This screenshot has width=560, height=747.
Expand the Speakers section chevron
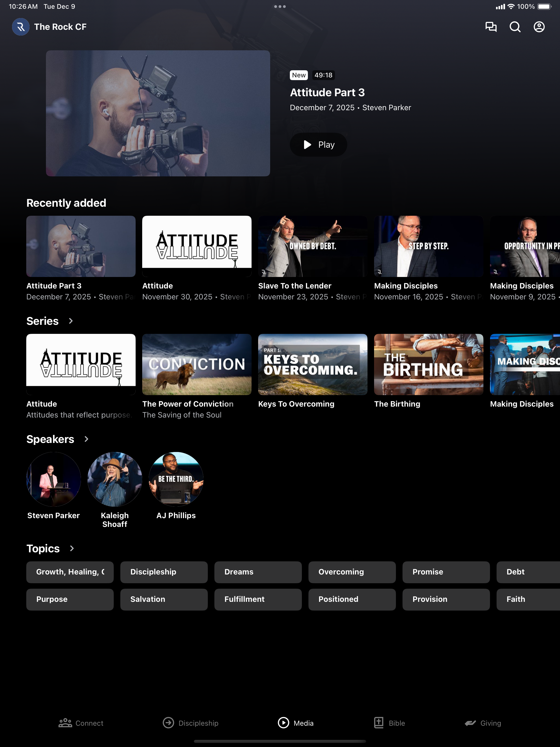(x=86, y=439)
